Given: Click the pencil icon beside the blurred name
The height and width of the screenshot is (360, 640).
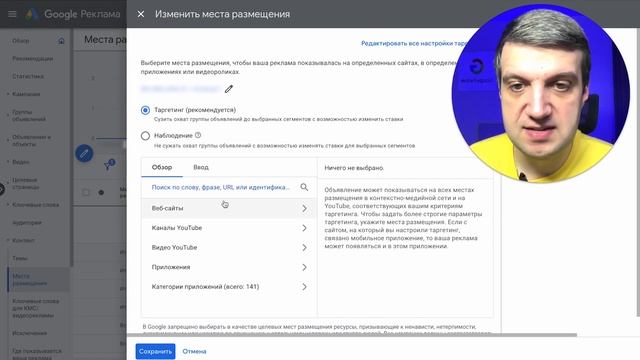Looking at the screenshot, I should tap(229, 89).
